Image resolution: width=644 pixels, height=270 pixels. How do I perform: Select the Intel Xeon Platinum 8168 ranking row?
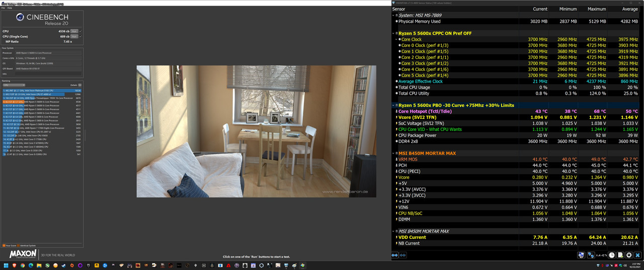[x=42, y=91]
